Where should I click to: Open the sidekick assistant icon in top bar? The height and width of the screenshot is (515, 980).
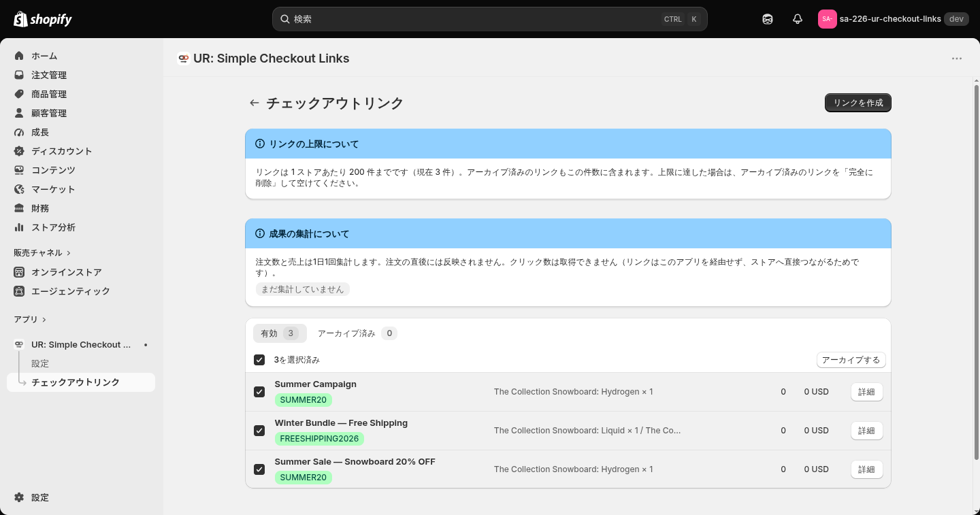pos(768,19)
